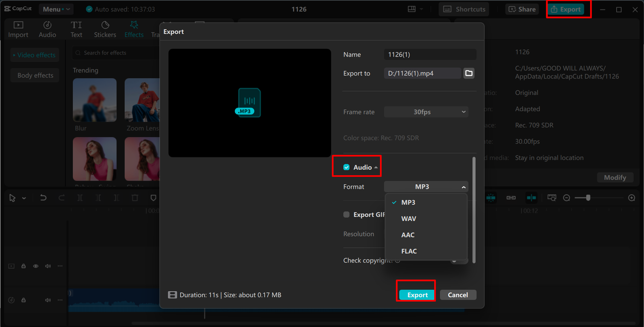Click the Check copyright info icon
The image size is (644, 327).
coord(397,261)
